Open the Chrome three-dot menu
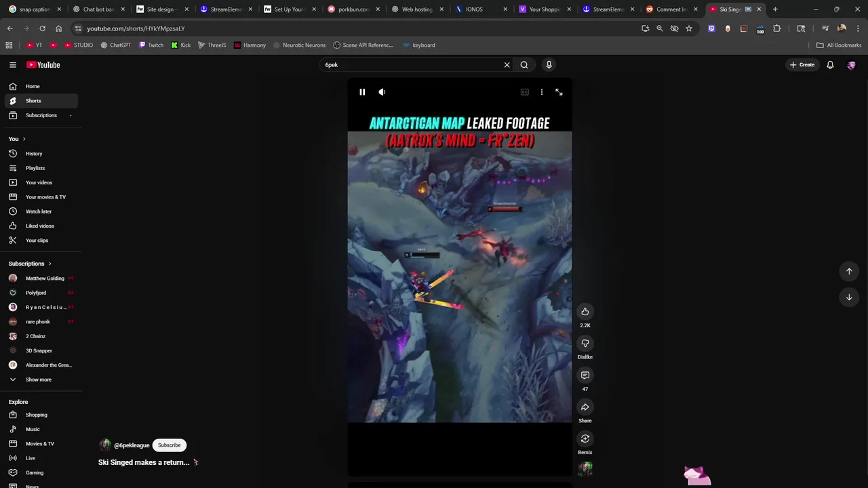This screenshot has width=868, height=488. 858,28
